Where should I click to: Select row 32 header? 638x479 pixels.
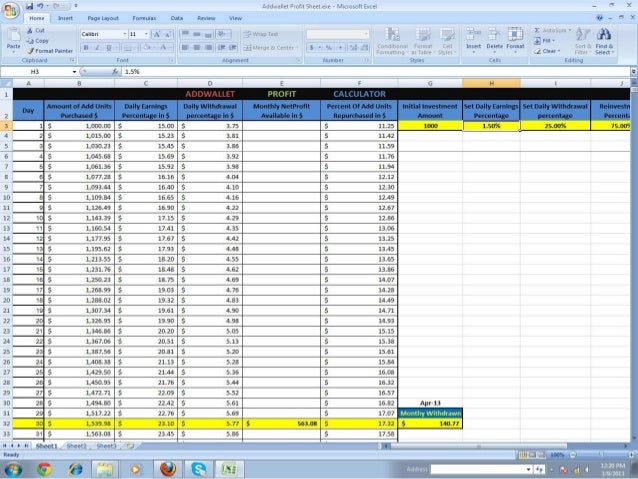point(7,423)
